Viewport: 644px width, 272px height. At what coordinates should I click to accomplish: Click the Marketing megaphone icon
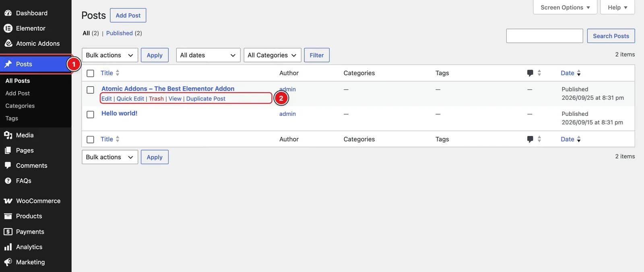point(8,262)
